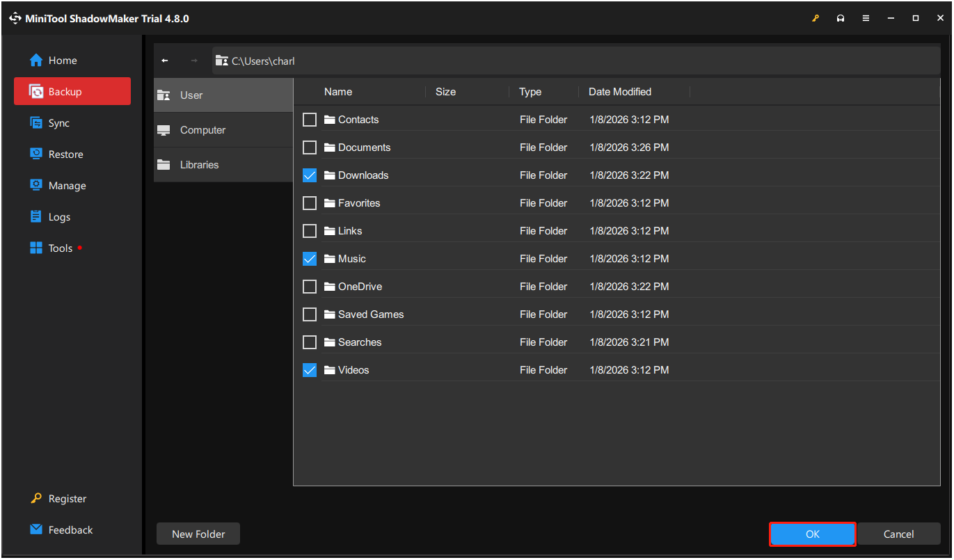Image resolution: width=954 pixels, height=560 pixels.
Task: Select the User tab
Action: 191,95
